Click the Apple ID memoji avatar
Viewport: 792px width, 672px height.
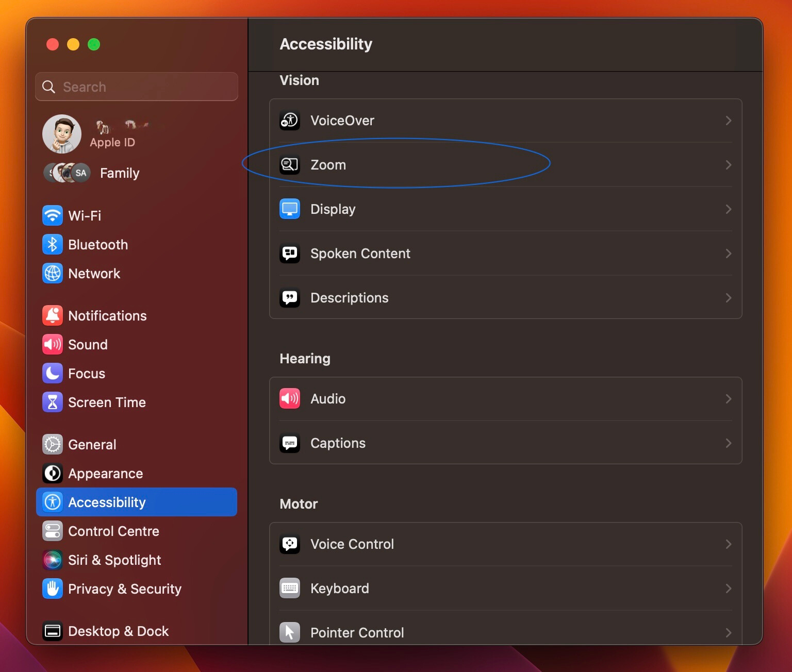coord(62,134)
